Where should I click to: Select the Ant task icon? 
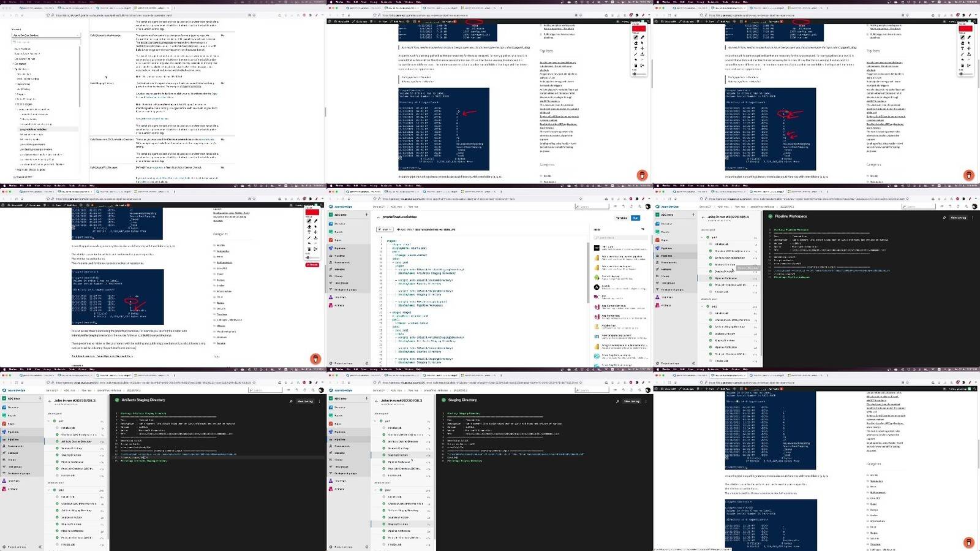597,297
